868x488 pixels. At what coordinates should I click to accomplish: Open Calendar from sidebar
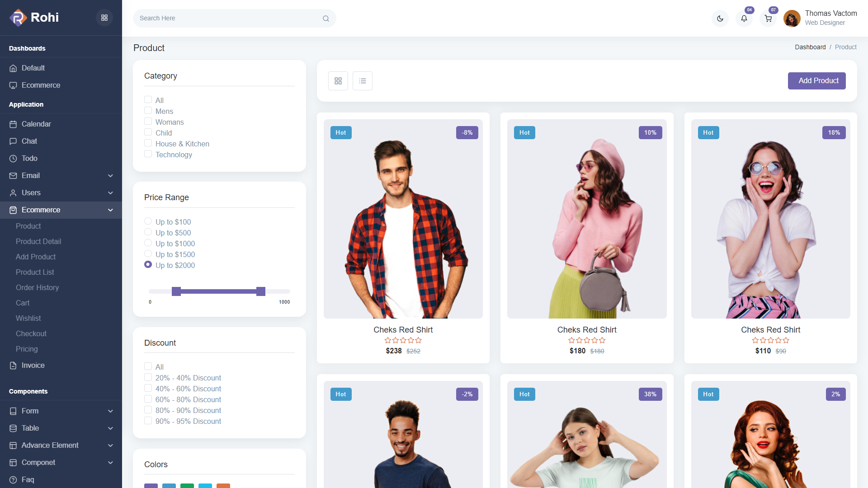click(36, 124)
